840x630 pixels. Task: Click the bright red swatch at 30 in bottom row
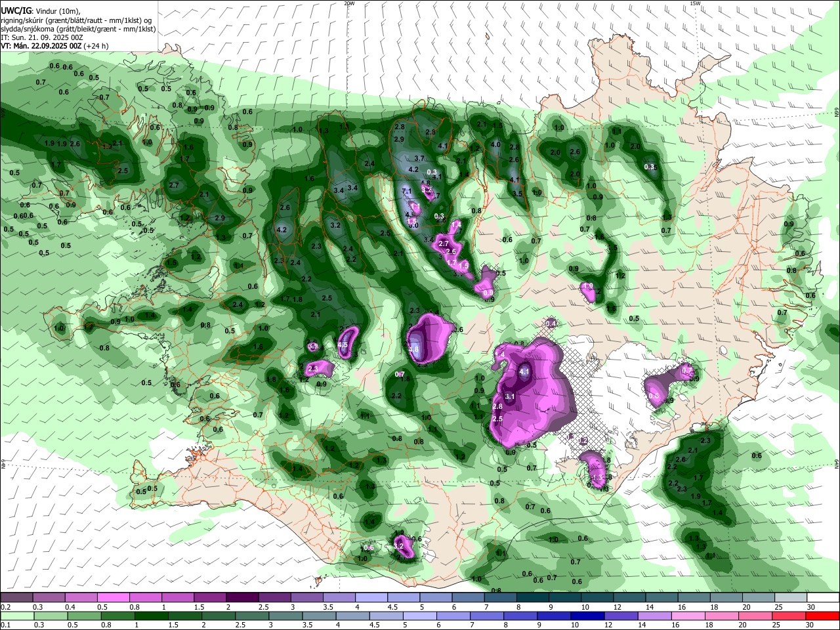[823, 616]
